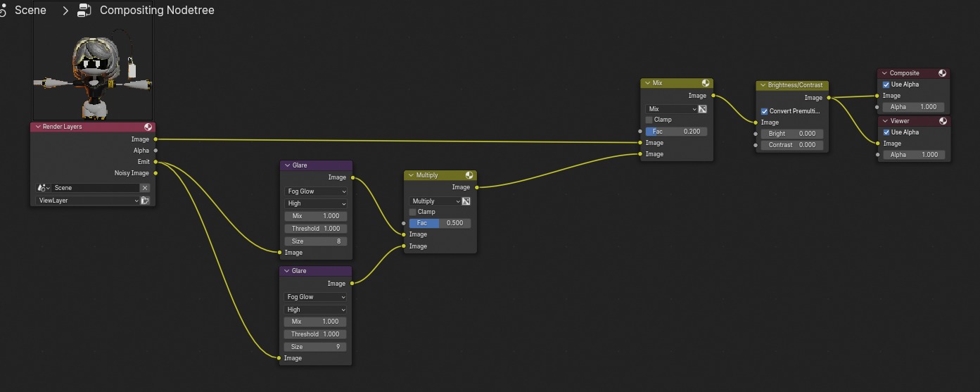Click Image input socket of Composite node
980x392 pixels.
pos(877,96)
